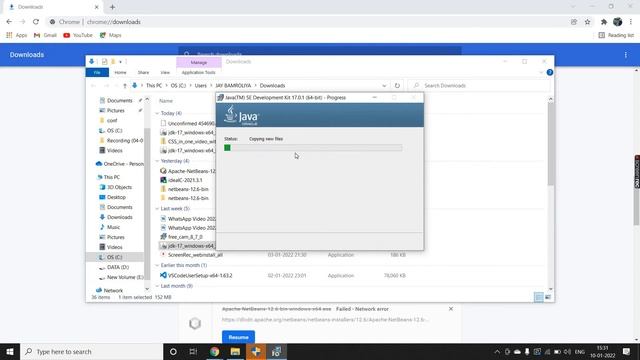
Task: Open Maps bookmark
Action: [111, 35]
